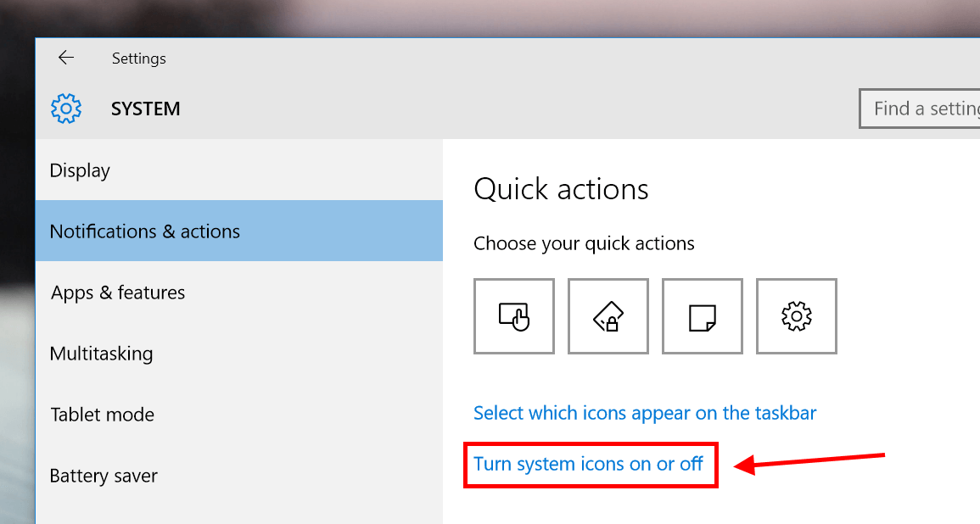Screen dimensions: 980x524
Task: Open Apps & features category
Action: [239, 293]
